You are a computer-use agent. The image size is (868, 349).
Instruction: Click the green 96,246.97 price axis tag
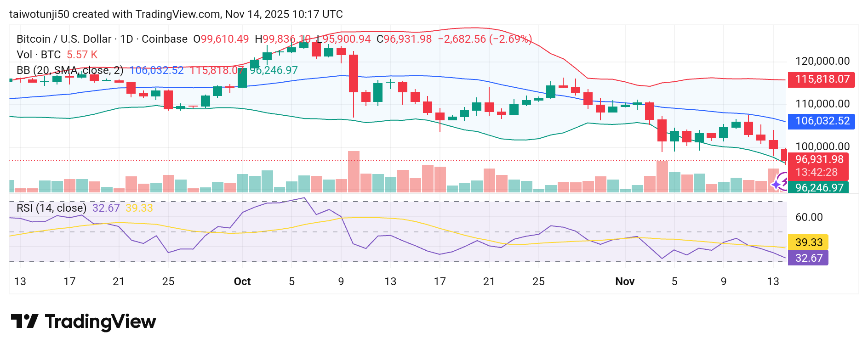(x=818, y=187)
